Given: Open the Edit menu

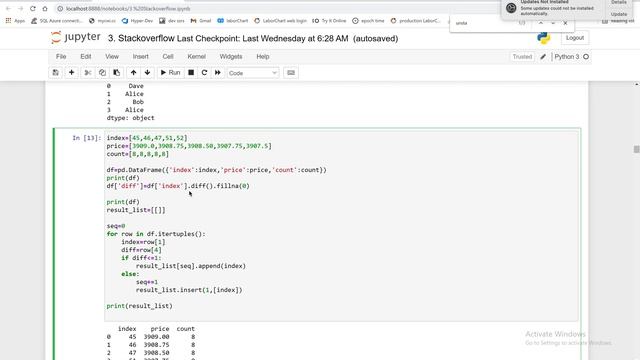Looking at the screenshot, I should point(86,57).
